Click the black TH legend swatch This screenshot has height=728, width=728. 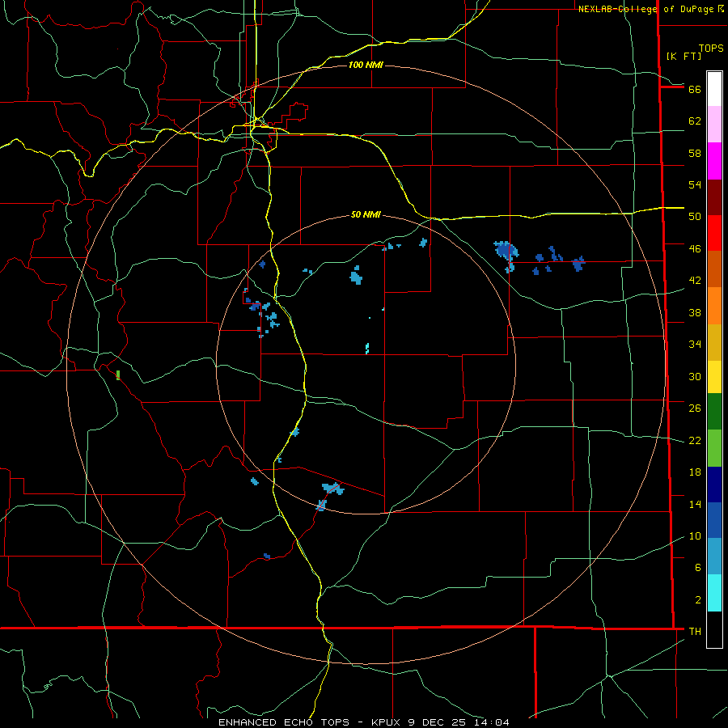[714, 629]
